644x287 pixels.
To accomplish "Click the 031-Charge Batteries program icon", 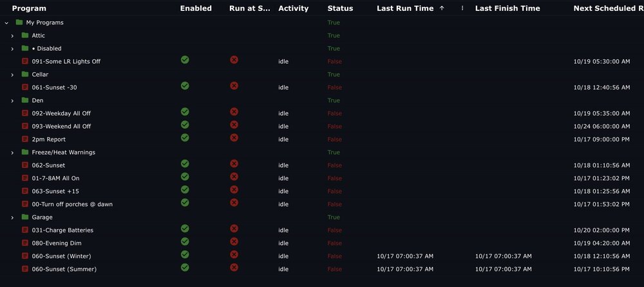I will pos(25,230).
